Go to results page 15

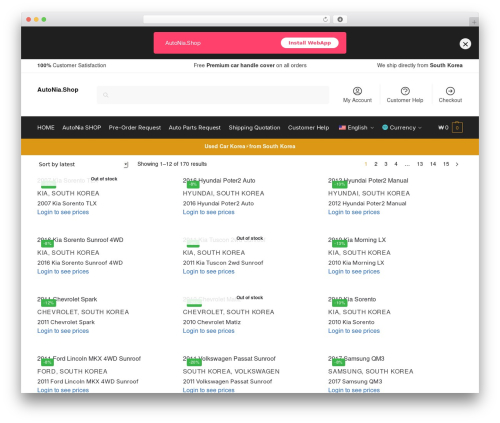click(x=446, y=164)
